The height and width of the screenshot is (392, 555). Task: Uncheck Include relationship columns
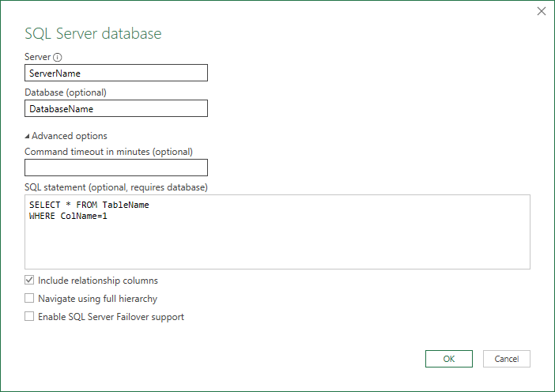30,281
